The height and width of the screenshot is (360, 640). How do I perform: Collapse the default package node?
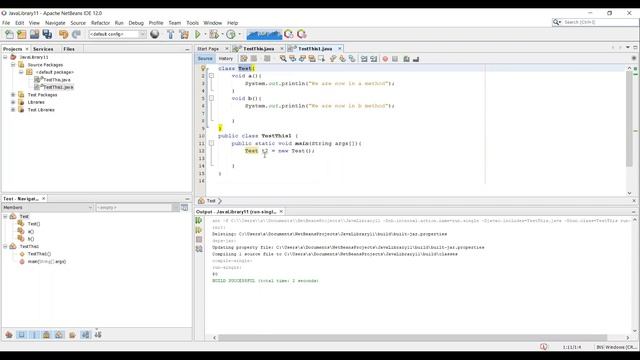pos(21,72)
